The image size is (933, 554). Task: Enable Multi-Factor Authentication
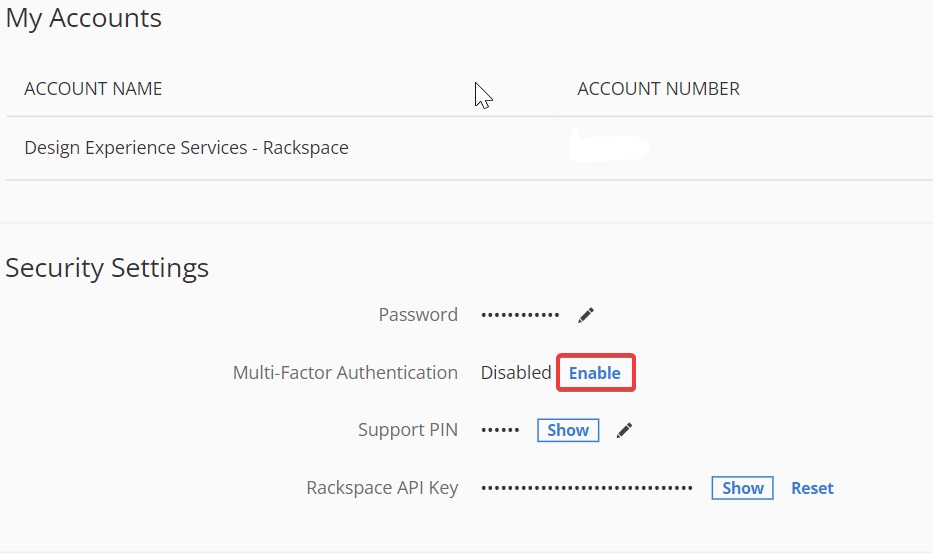(x=595, y=373)
